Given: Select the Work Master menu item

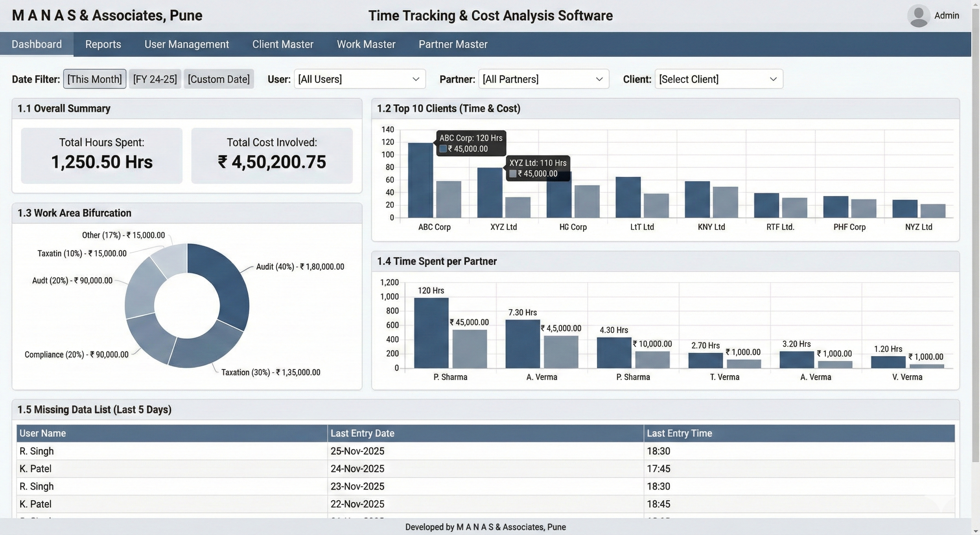Looking at the screenshot, I should [366, 44].
